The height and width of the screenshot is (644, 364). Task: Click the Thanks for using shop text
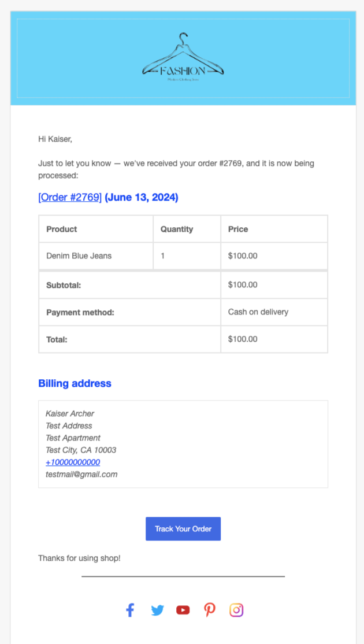[79, 558]
